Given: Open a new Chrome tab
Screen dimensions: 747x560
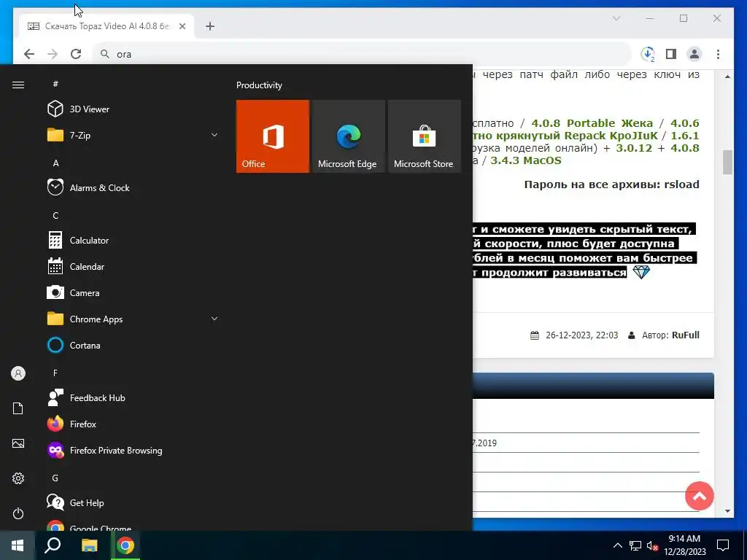Looking at the screenshot, I should click(210, 26).
